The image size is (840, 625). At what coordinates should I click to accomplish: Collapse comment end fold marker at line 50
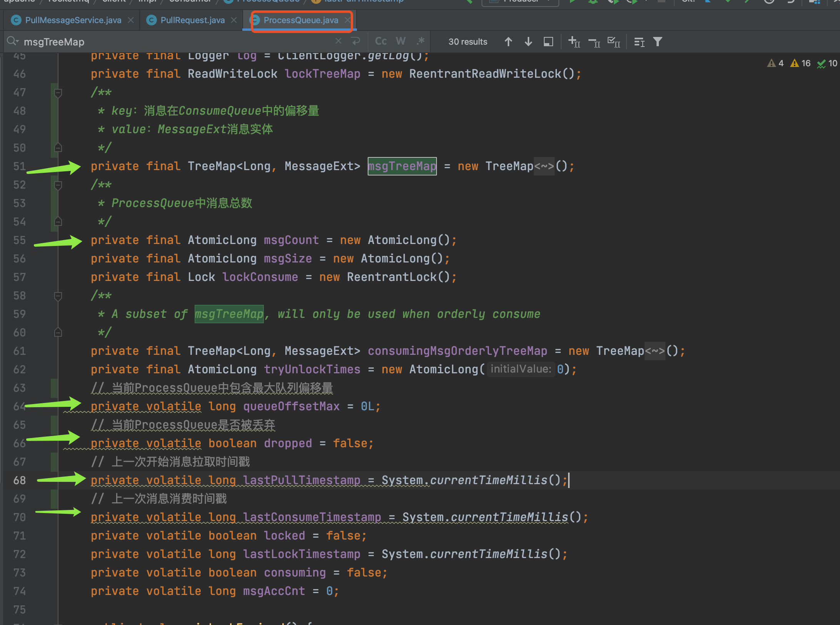[58, 147]
